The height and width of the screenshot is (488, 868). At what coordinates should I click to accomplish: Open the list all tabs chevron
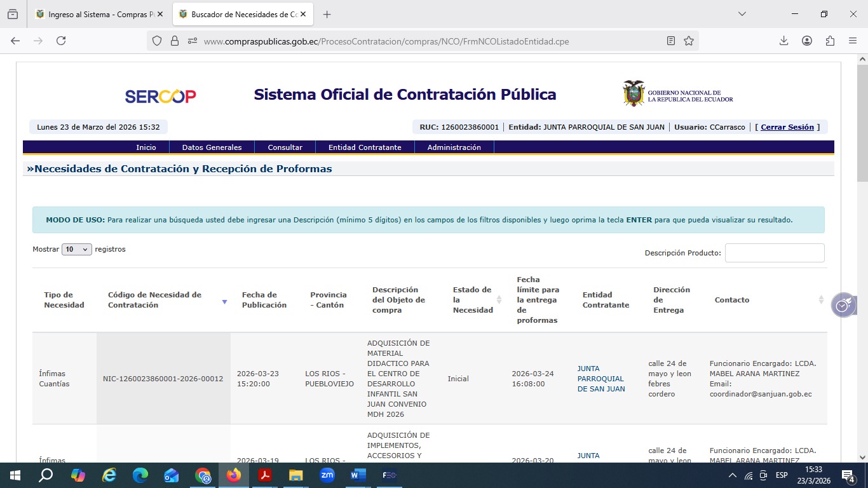coord(742,14)
